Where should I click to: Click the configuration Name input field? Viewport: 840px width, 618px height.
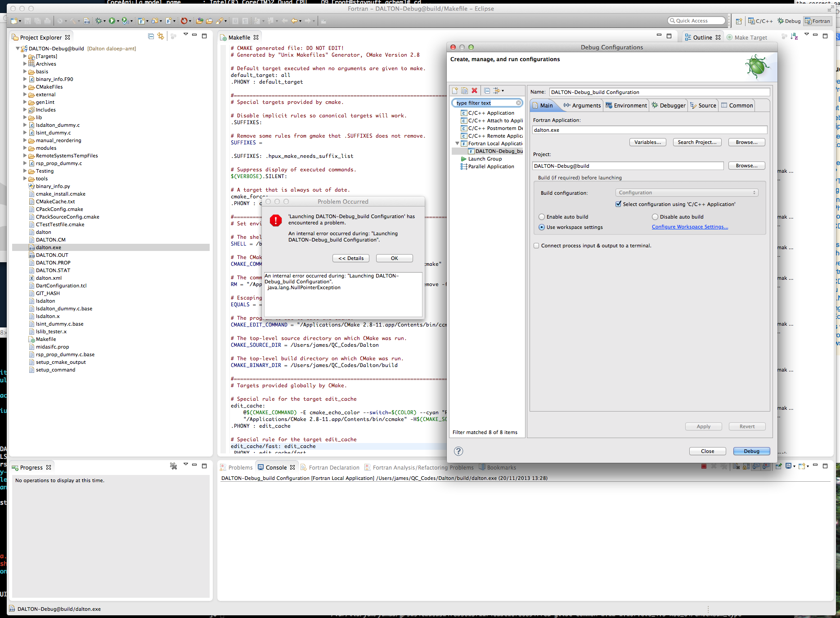(x=660, y=92)
